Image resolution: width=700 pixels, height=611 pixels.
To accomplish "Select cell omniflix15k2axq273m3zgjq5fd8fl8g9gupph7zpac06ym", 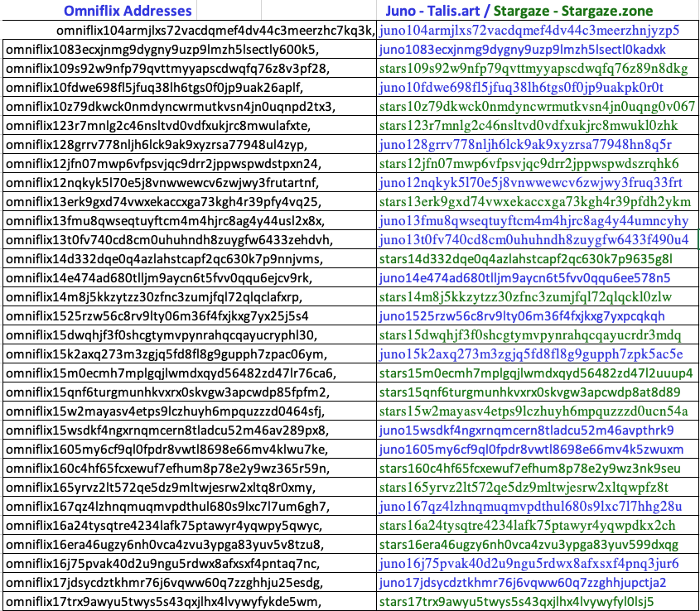I will point(190,354).
